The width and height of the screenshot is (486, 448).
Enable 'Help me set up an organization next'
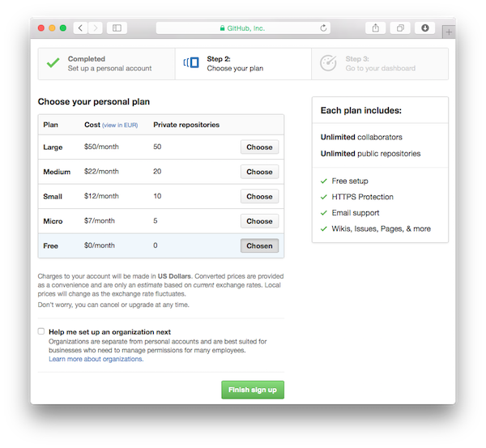(x=41, y=331)
